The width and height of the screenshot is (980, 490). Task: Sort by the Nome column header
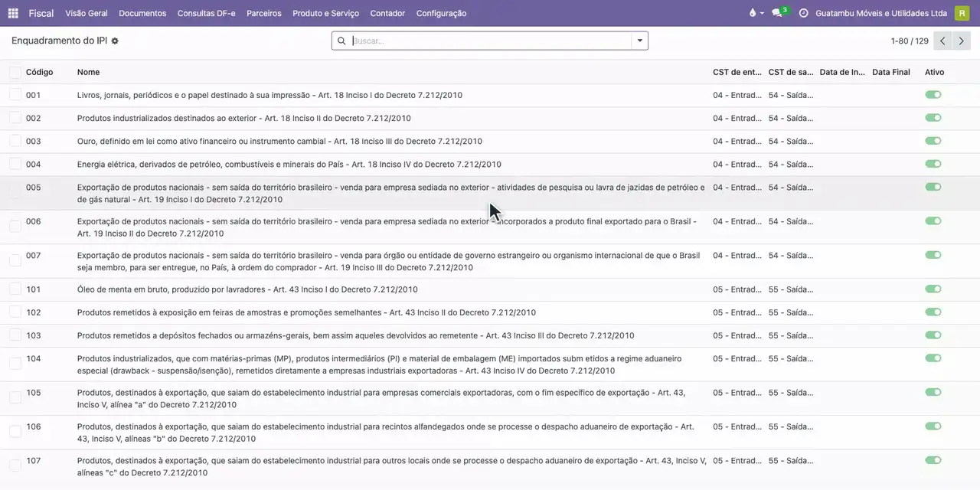pos(88,72)
